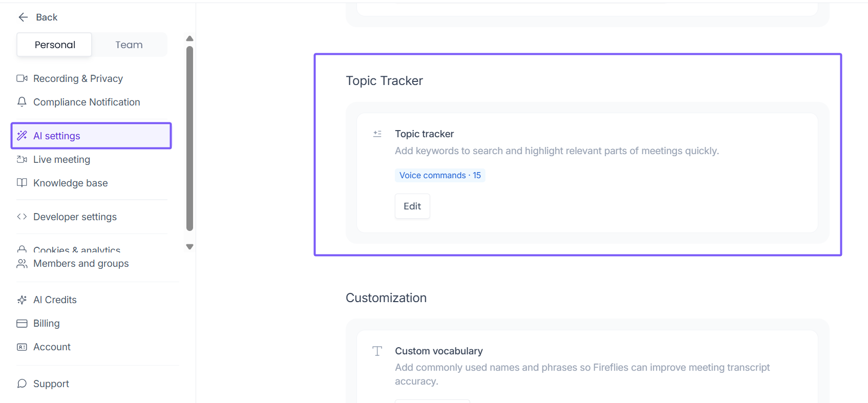Click the Live meeting camera icon
Viewport: 868px width, 403px height.
point(22,159)
